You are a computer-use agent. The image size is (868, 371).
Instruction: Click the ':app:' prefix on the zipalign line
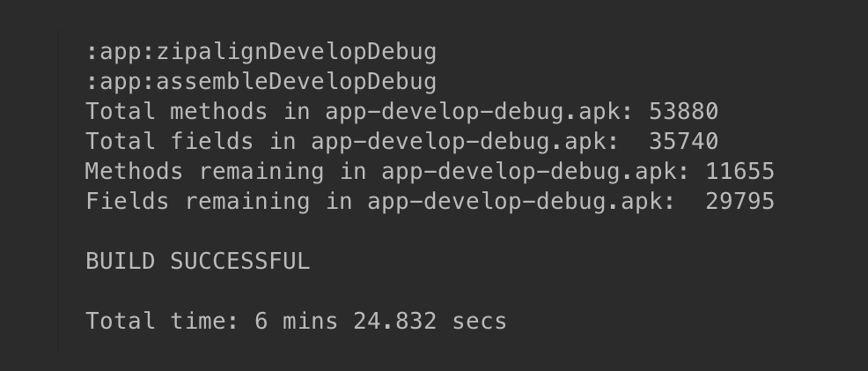[120, 52]
